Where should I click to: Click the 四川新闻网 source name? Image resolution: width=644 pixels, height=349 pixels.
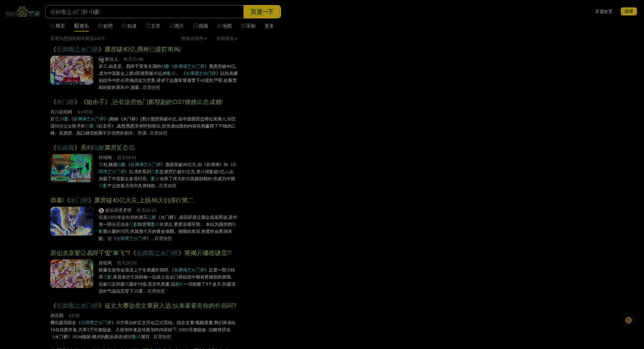[x=61, y=112]
